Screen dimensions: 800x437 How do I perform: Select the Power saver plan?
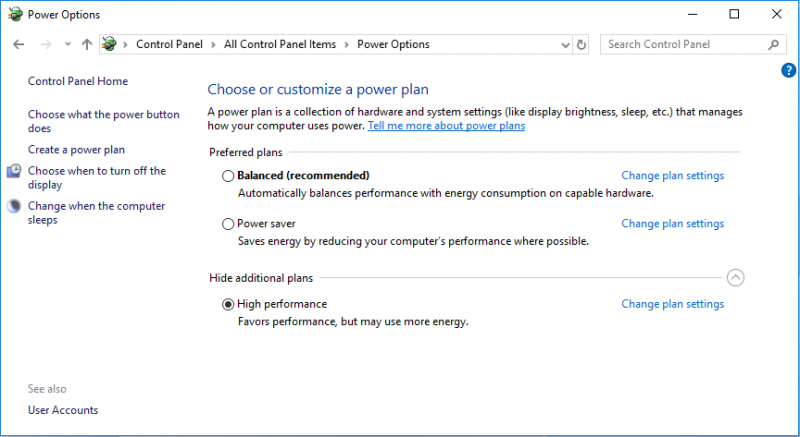[228, 224]
